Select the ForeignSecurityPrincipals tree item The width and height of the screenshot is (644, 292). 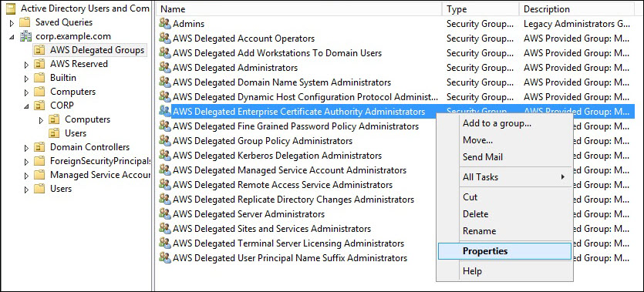click(99, 161)
